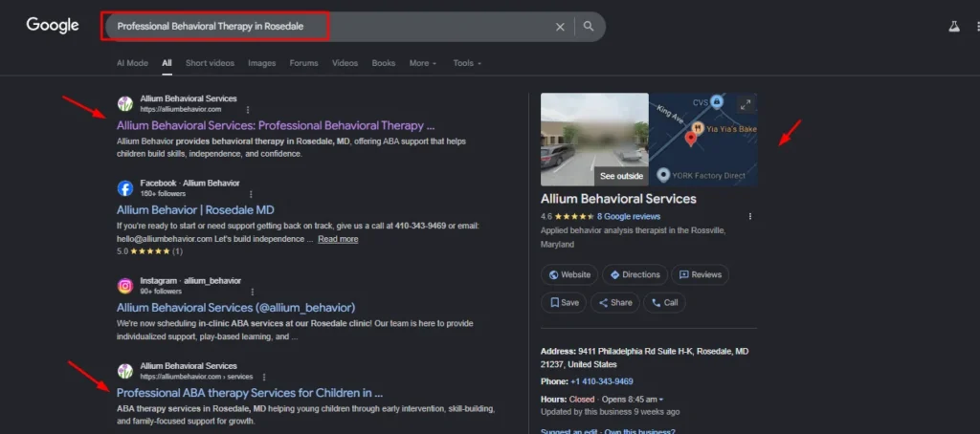Click Yia Yia's Bake marker on map

pyautogui.click(x=698, y=129)
